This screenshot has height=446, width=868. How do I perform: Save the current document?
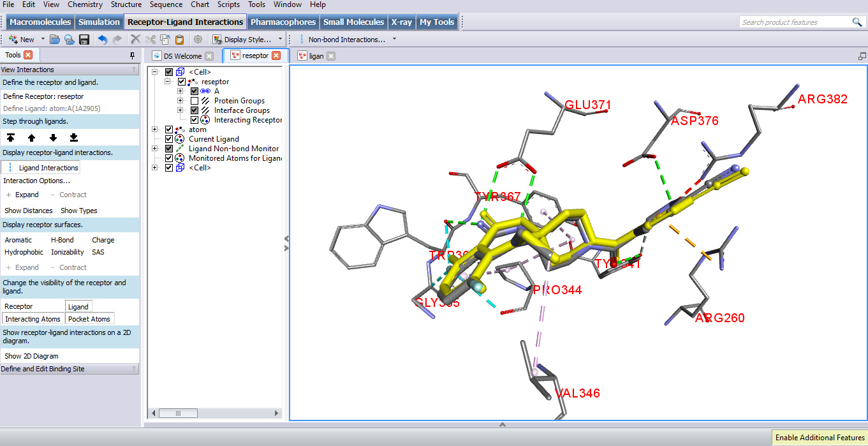pyautogui.click(x=84, y=39)
